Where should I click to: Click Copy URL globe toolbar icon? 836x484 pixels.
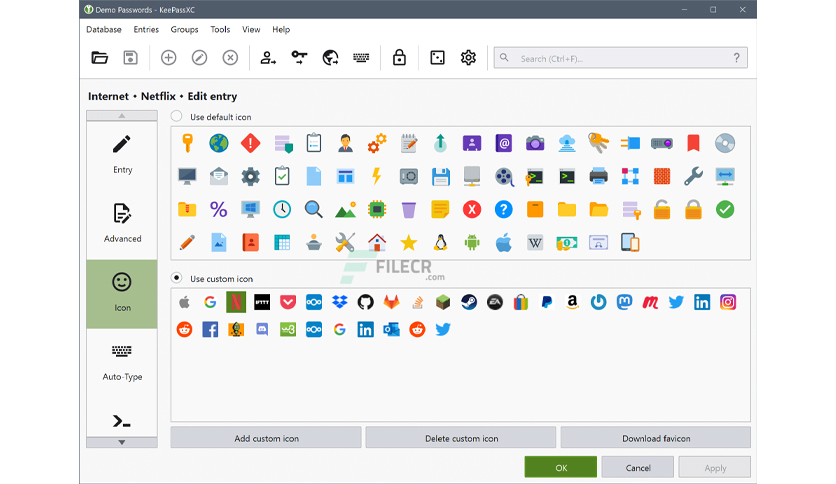click(330, 58)
